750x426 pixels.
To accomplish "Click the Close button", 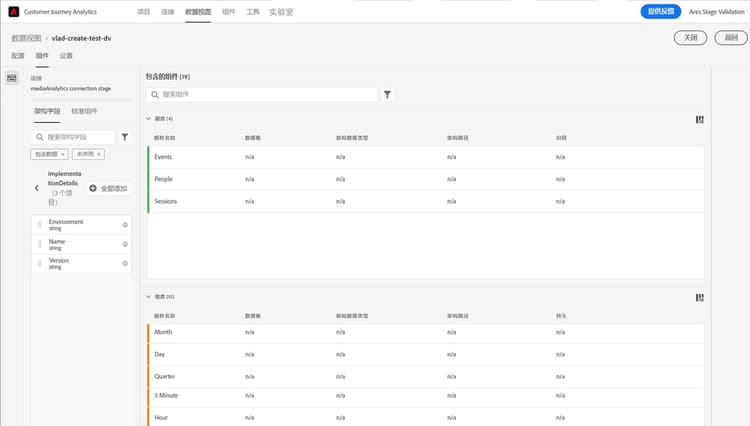I will tap(690, 38).
